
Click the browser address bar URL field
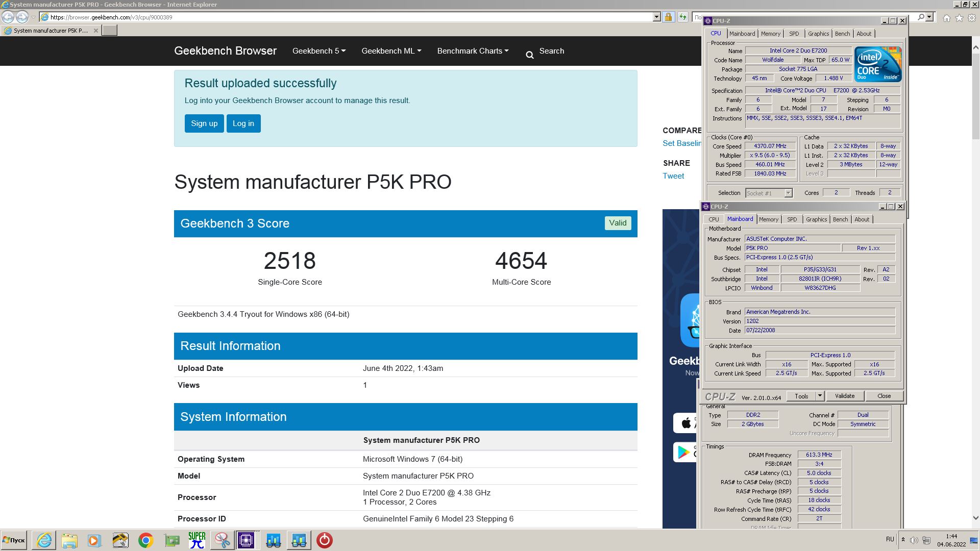(x=347, y=17)
